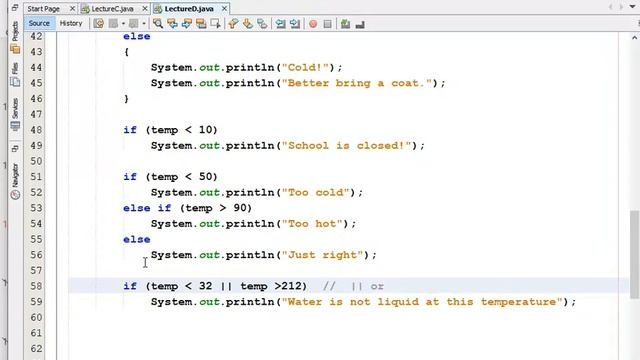Click Shift Line Left icon

click(x=280, y=24)
